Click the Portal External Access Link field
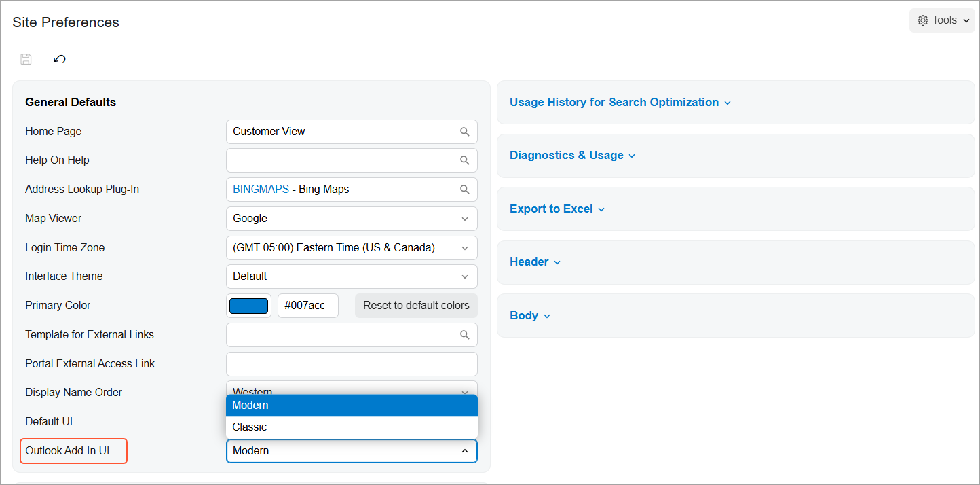Image resolution: width=980 pixels, height=485 pixels. (352, 364)
